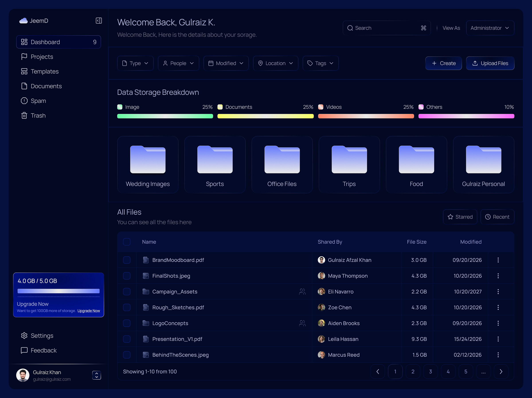Open the People filter dropdown
Image resolution: width=532 pixels, height=398 pixels.
[x=178, y=63]
